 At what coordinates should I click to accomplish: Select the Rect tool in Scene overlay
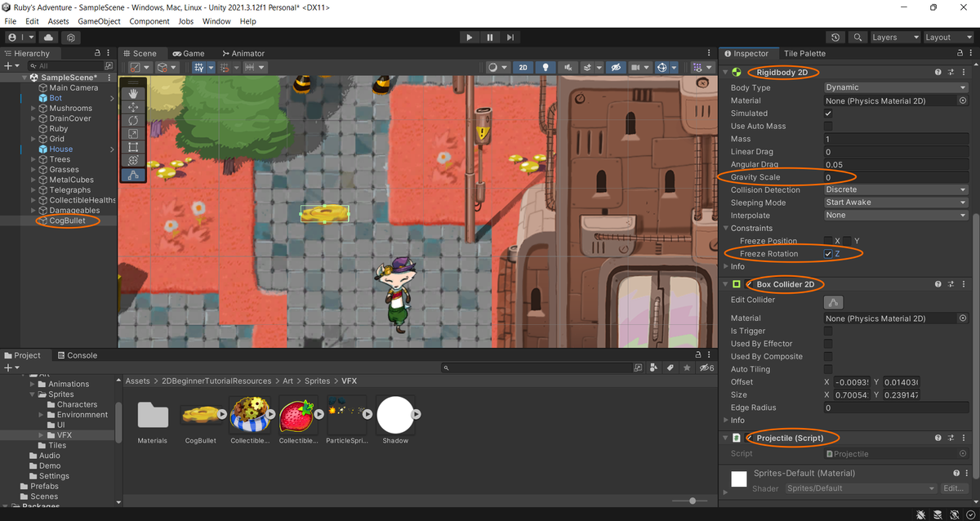(133, 147)
